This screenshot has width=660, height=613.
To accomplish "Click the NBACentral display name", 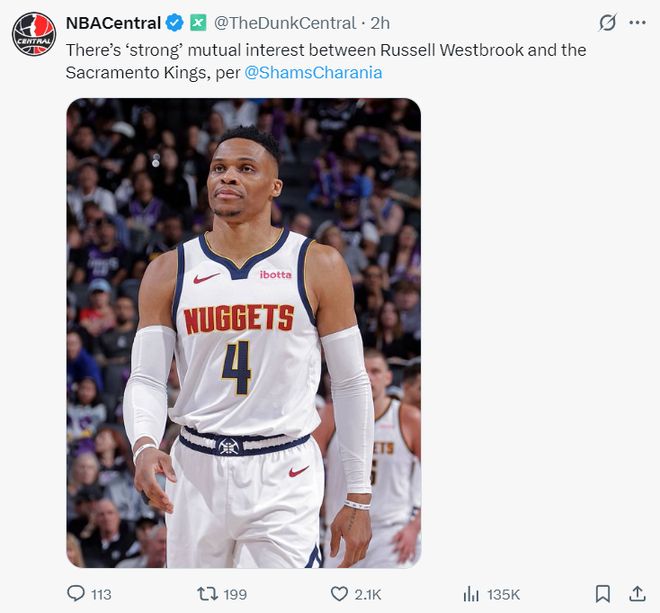I will point(113,23).
